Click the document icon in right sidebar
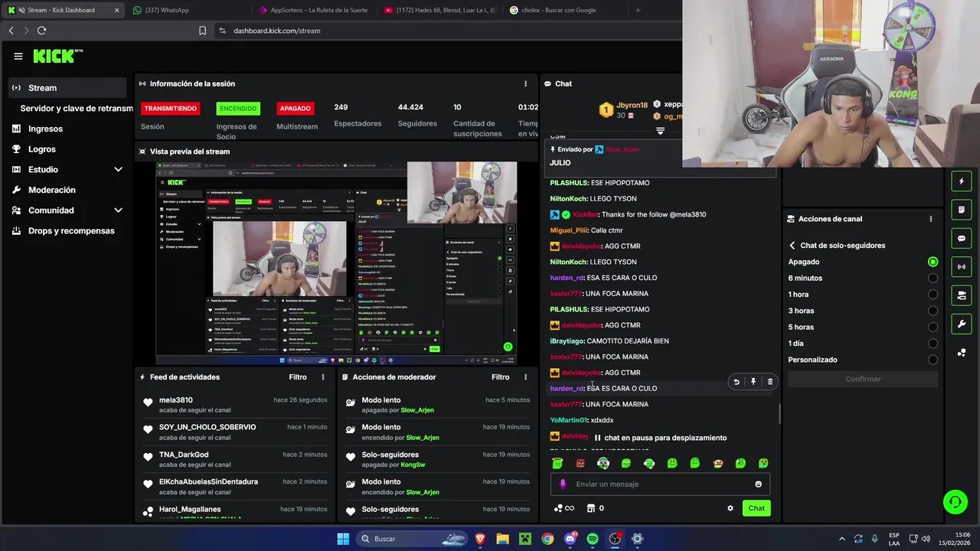Screen dimensions: 980x551 pyautogui.click(x=962, y=210)
